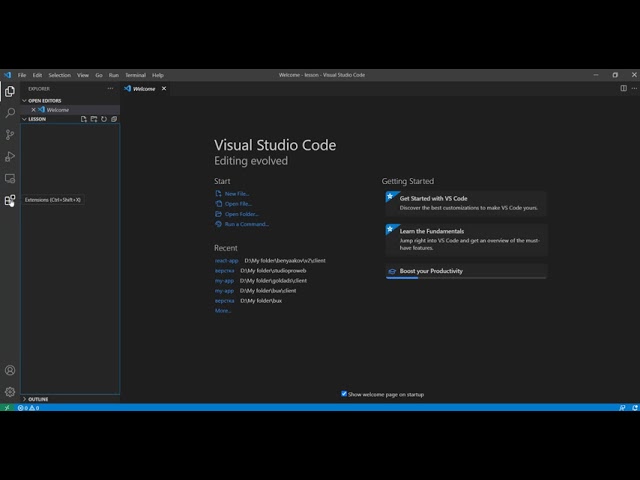Open the Manage gear icon
640x480 pixels.
(10, 392)
